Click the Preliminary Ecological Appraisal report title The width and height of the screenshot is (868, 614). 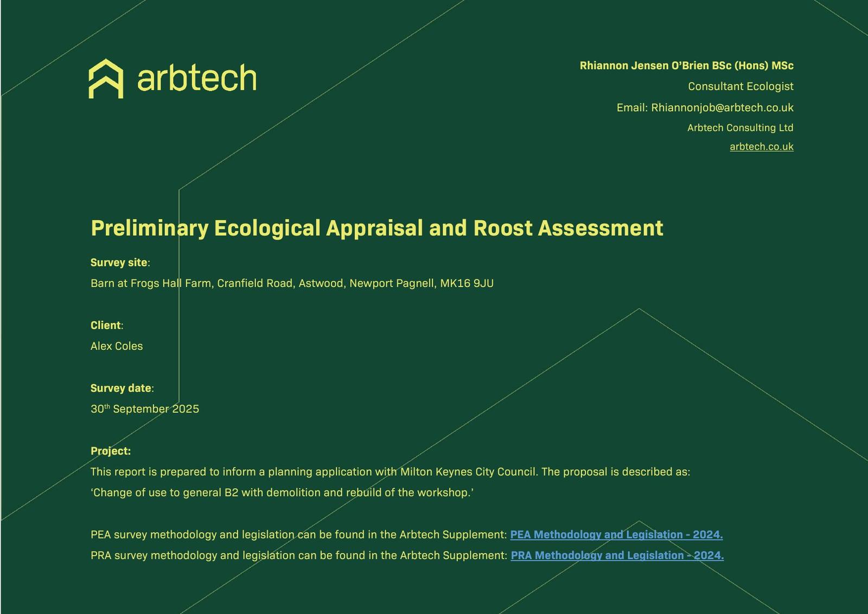(376, 228)
